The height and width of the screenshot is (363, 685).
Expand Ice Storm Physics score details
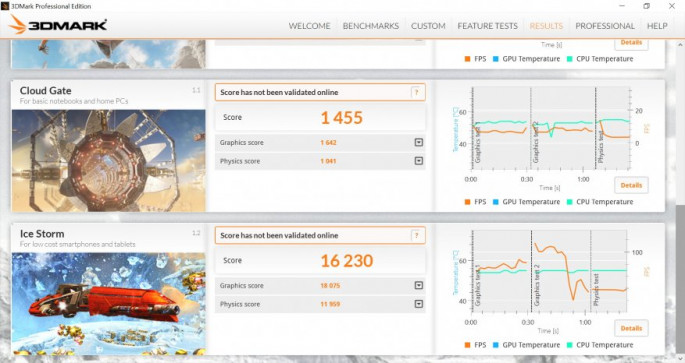pyautogui.click(x=419, y=304)
